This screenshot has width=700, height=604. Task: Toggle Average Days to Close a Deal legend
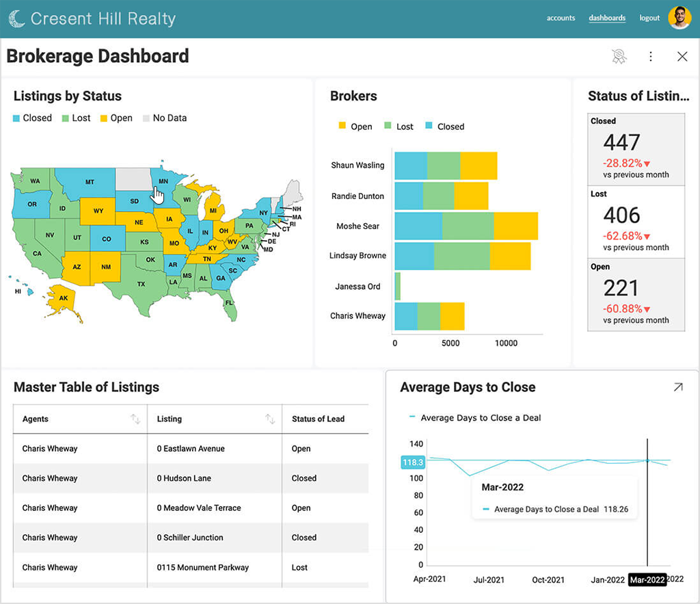pyautogui.click(x=475, y=418)
